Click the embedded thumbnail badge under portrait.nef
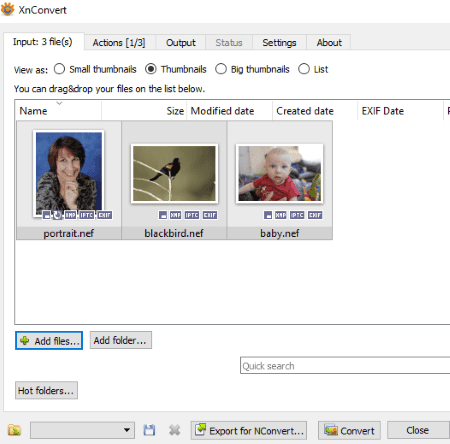Image resolution: width=450 pixels, height=444 pixels. coord(47,215)
